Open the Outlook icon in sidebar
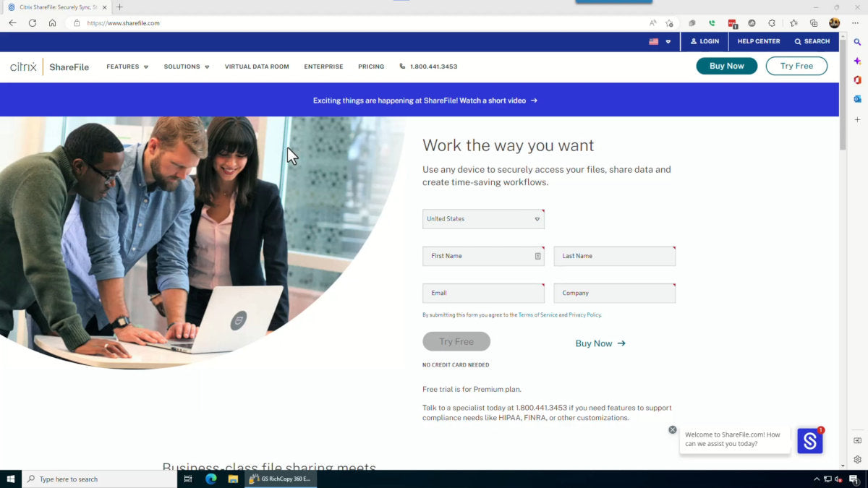This screenshot has height=488, width=868. click(x=857, y=99)
